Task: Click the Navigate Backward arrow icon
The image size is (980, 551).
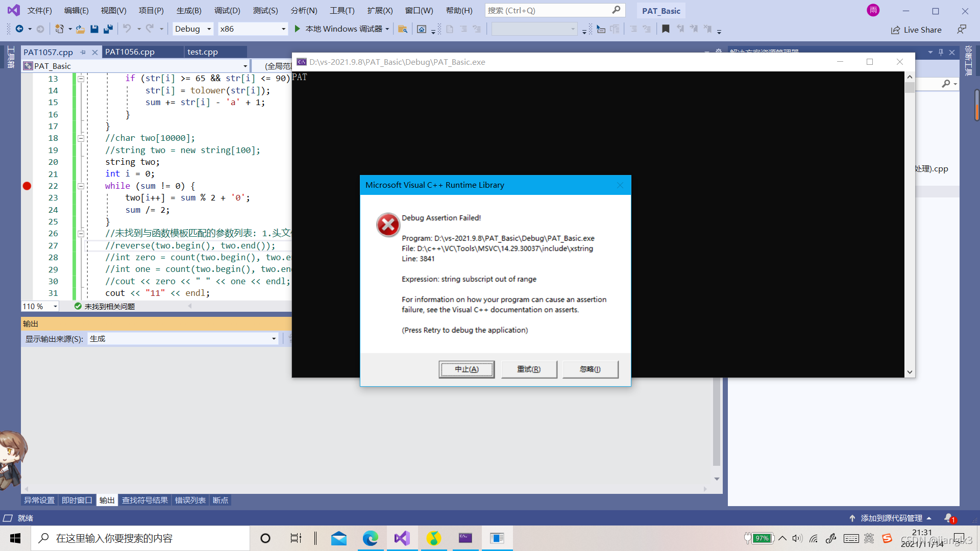Action: tap(19, 29)
